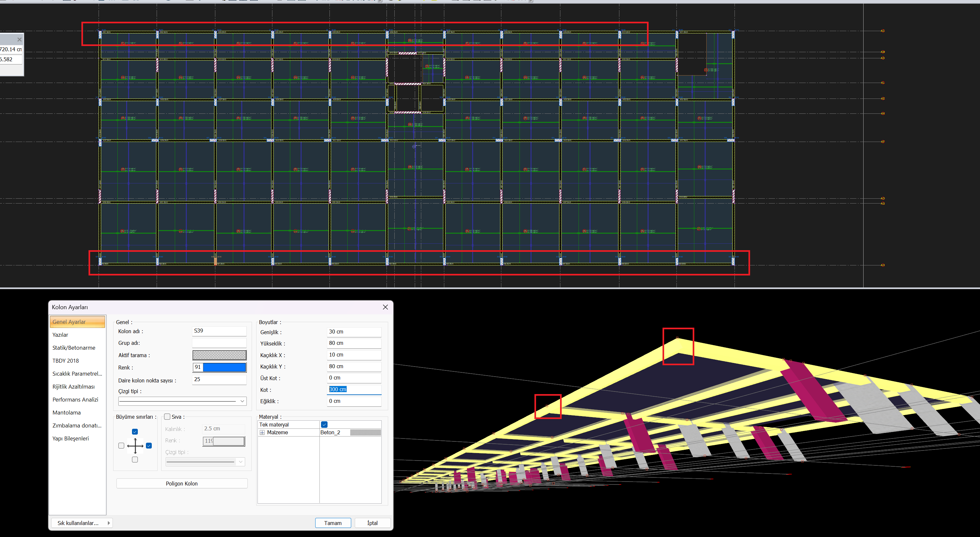Click the AC axis label in plan view
The image size is (980, 537).
tap(883, 31)
